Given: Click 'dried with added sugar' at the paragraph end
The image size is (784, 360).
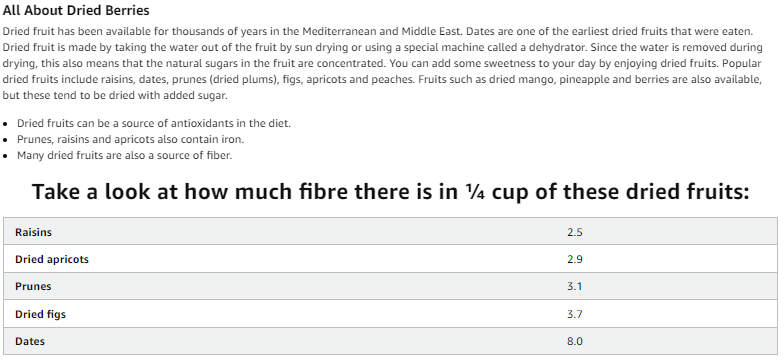Looking at the screenshot, I should coord(169,96).
